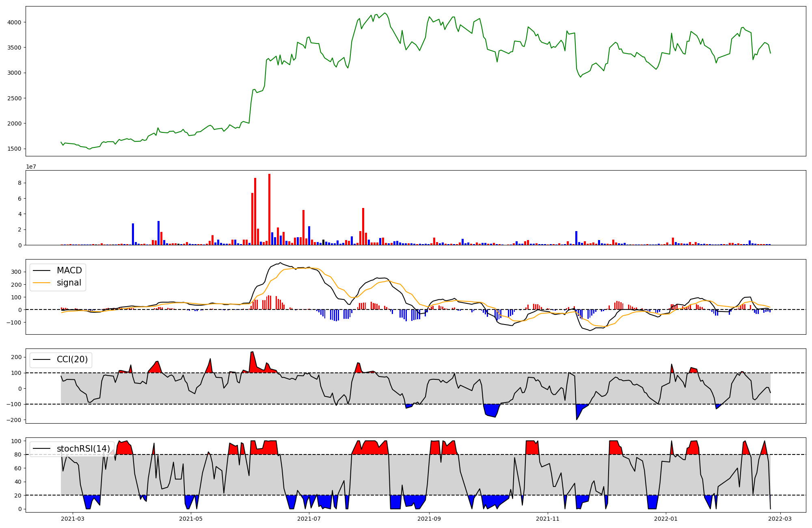Click the 1e7 volume axis multiplier text
812x528 pixels.
31,167
